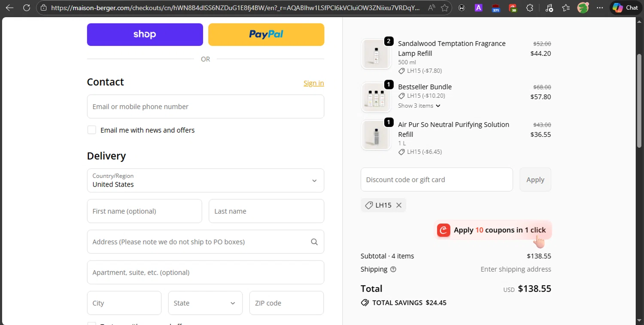The image size is (644, 325).
Task: Check 'Email me with news and offers'
Action: coord(92,130)
